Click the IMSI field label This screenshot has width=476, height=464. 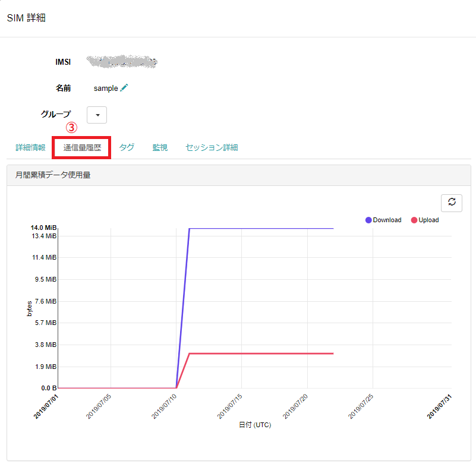[63, 62]
